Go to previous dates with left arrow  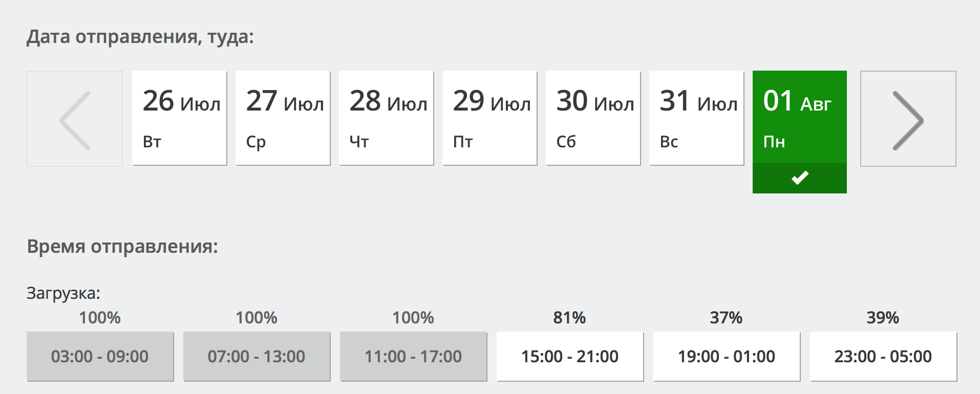click(x=75, y=119)
